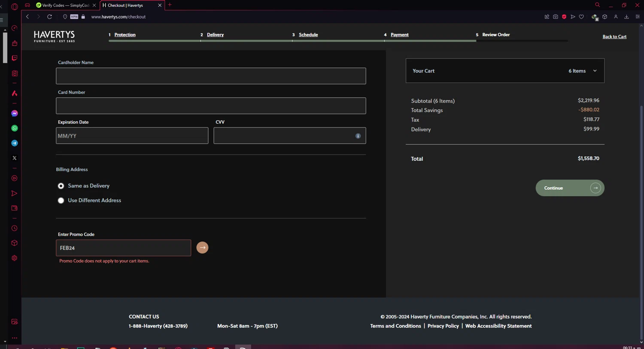Click the Havertys logo
Screen dimensions: 644x349
[54, 36]
